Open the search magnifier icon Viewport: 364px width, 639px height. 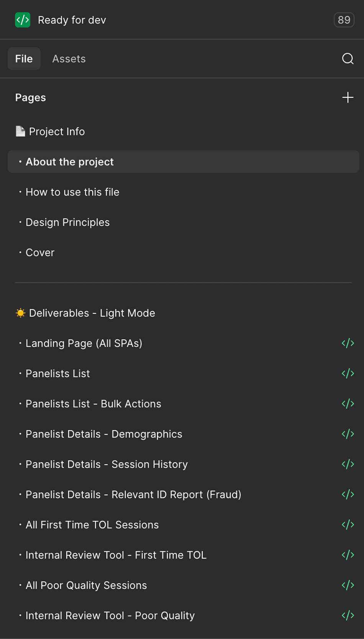[x=348, y=59]
